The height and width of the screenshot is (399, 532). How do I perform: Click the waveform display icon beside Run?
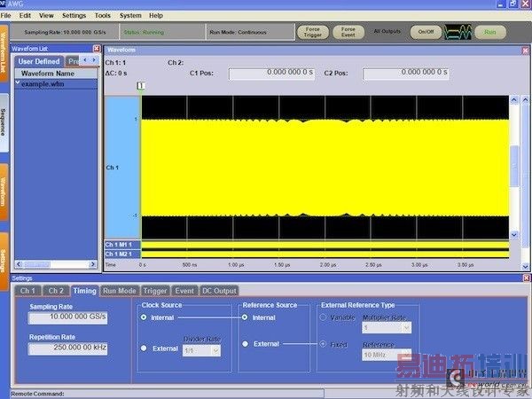[x=458, y=32]
